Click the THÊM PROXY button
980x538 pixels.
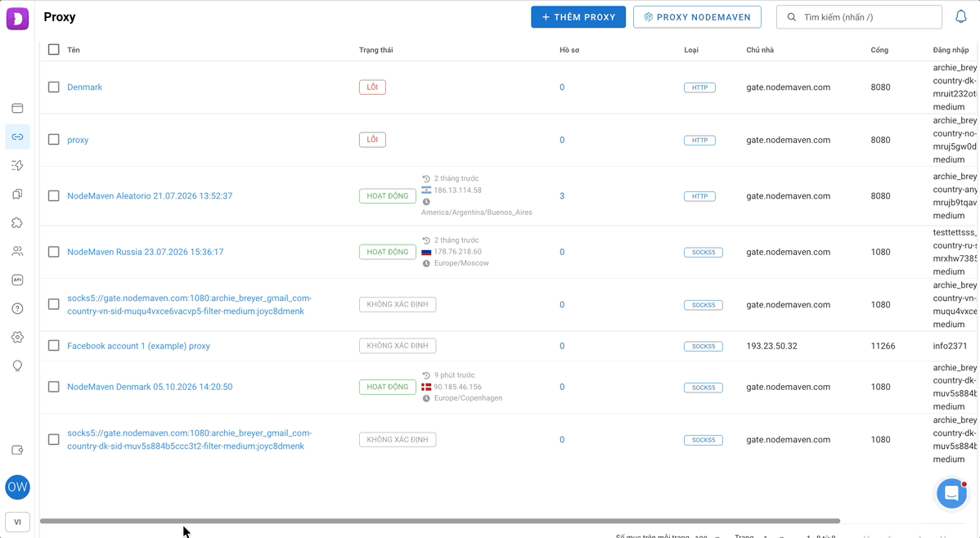(x=578, y=17)
